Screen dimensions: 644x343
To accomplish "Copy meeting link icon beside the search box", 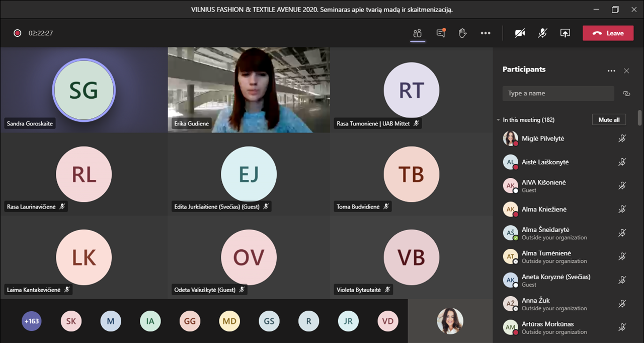I will [x=626, y=93].
